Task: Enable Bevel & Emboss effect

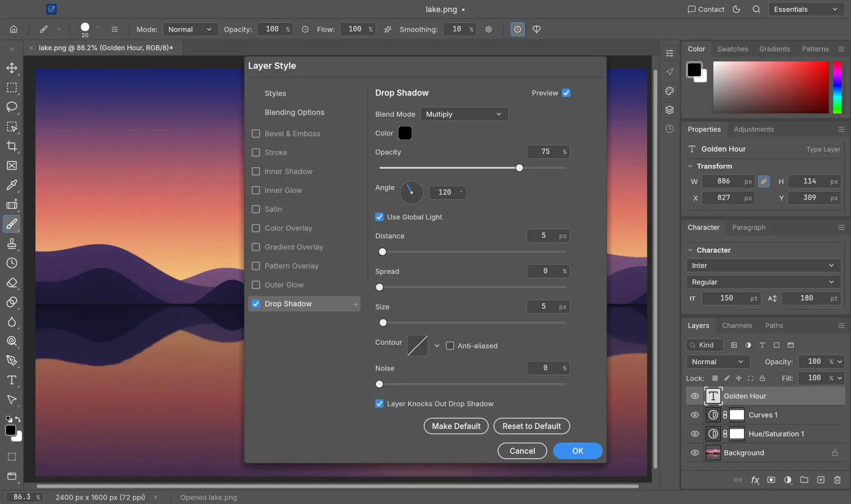Action: click(256, 134)
